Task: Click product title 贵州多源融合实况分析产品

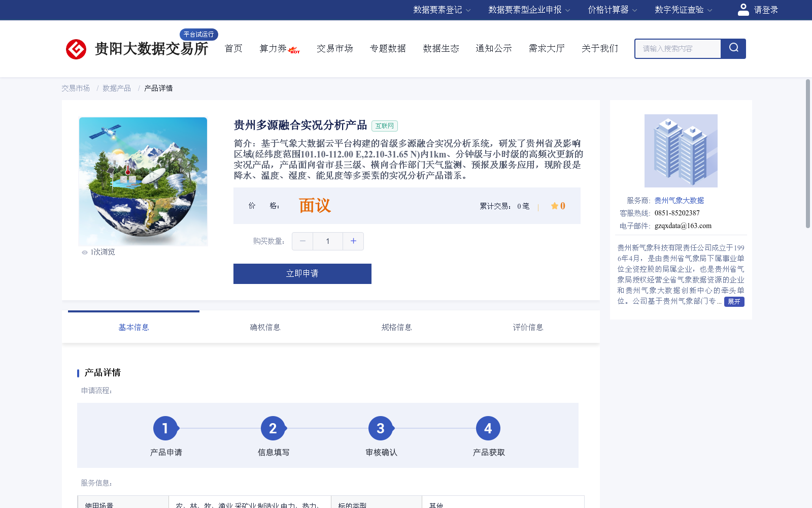Action: click(x=300, y=125)
